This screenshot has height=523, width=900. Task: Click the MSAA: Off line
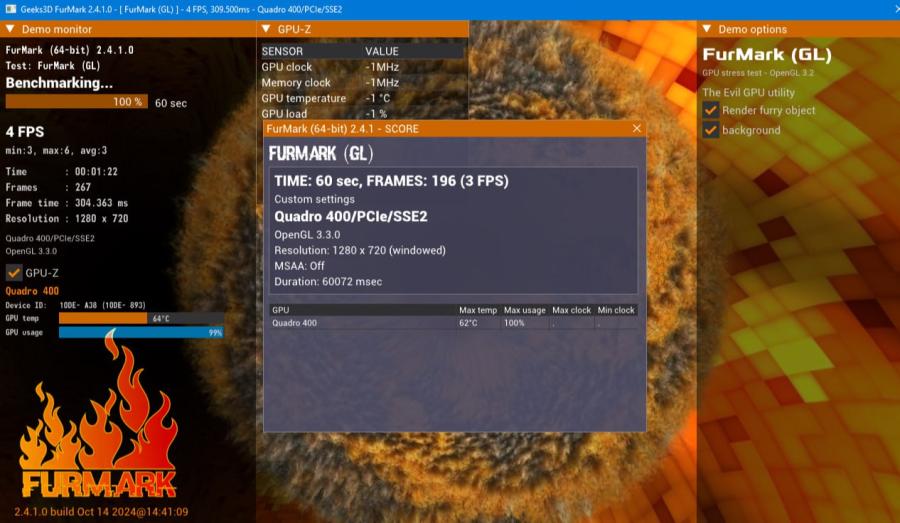[299, 266]
